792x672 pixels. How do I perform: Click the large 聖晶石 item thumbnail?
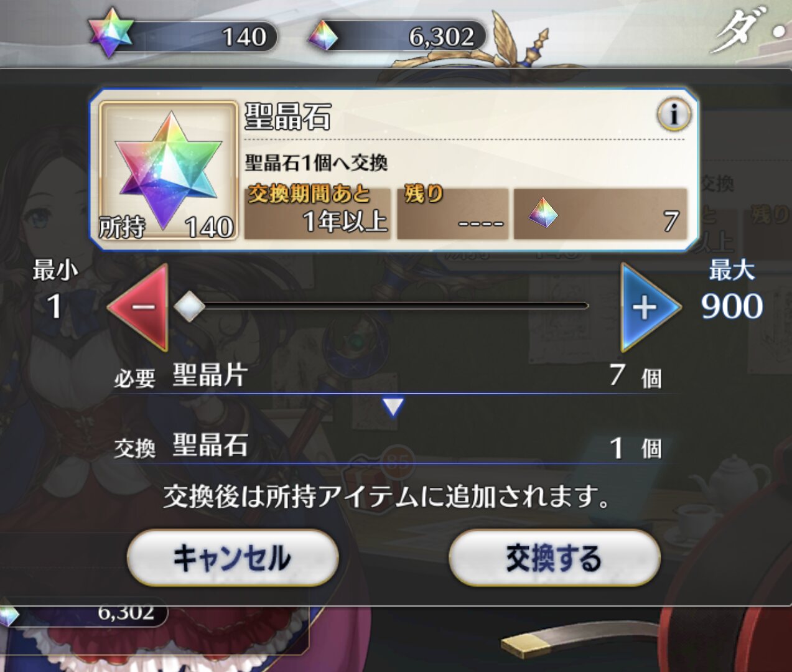pyautogui.click(x=168, y=171)
